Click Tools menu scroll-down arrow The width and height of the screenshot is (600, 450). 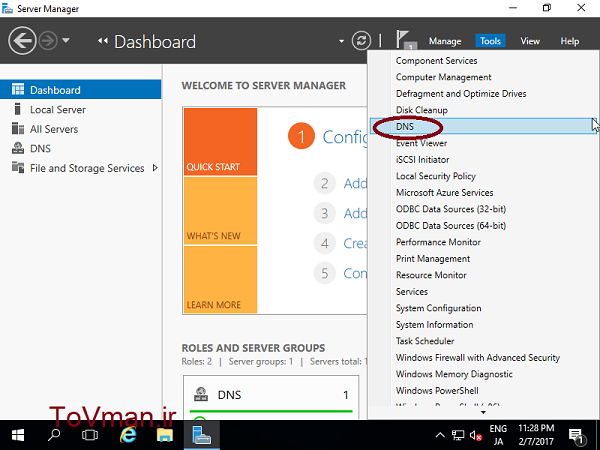[483, 412]
